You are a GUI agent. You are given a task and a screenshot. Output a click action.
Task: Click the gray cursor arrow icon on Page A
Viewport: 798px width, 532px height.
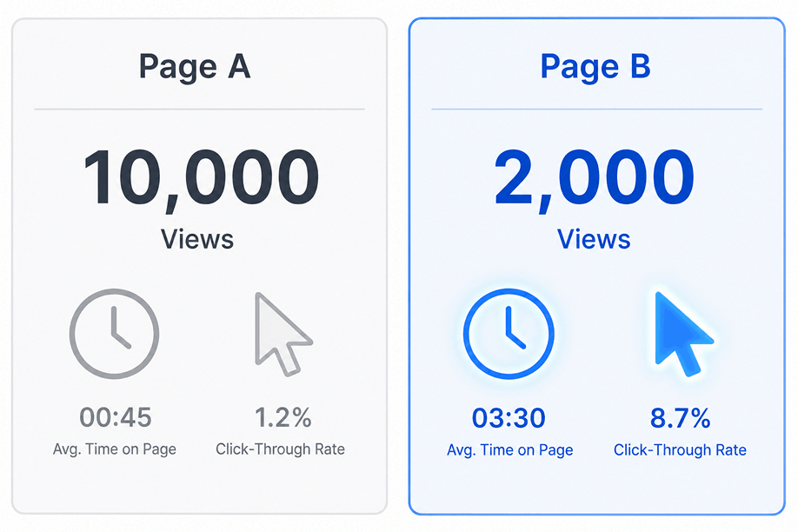[x=283, y=334]
